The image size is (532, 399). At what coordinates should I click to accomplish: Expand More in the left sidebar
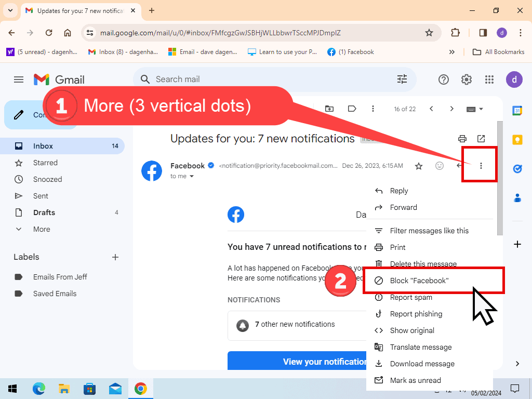(42, 229)
